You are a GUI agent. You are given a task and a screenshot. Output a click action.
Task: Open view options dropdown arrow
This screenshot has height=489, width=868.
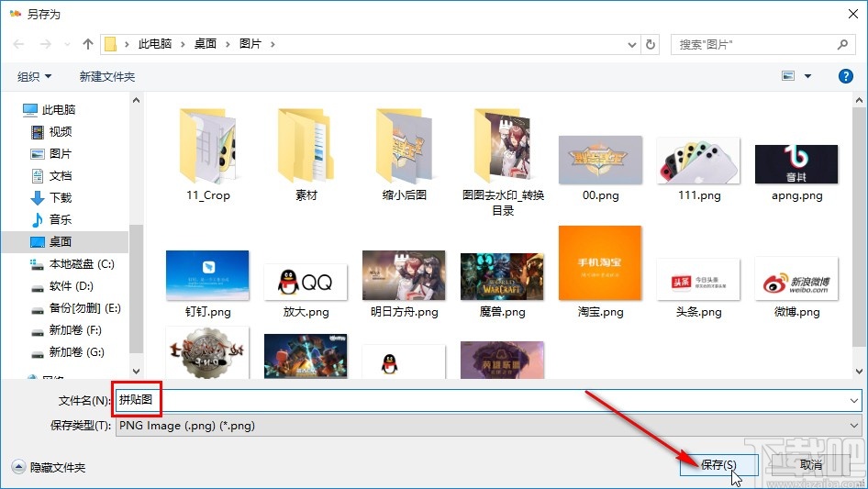pyautogui.click(x=807, y=76)
